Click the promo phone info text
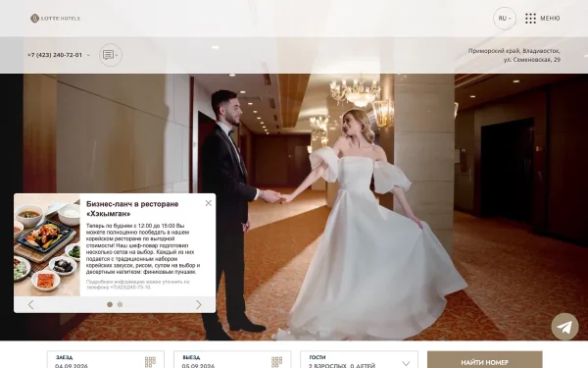 pyautogui.click(x=137, y=285)
